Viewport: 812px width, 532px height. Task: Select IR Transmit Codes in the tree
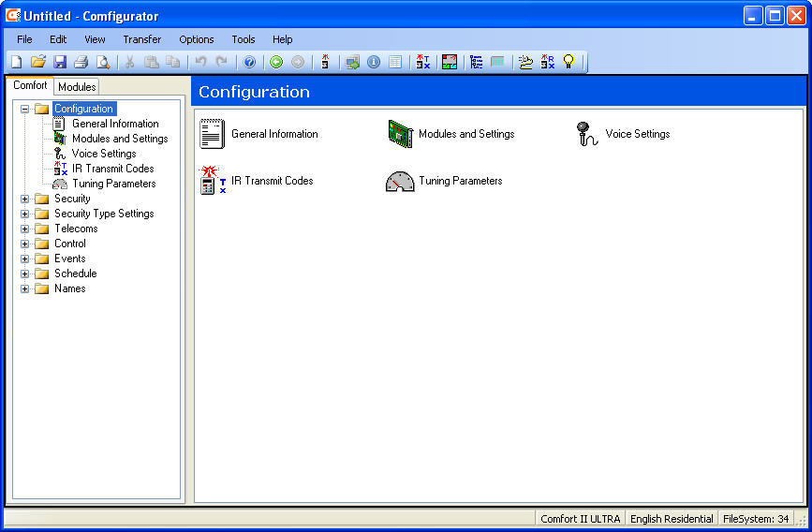[x=113, y=169]
